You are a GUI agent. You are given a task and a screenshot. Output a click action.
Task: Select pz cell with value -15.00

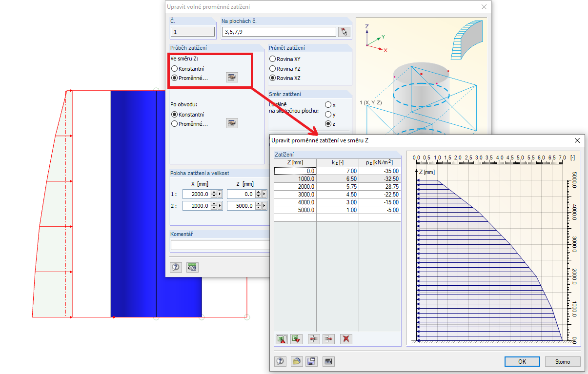coord(380,202)
